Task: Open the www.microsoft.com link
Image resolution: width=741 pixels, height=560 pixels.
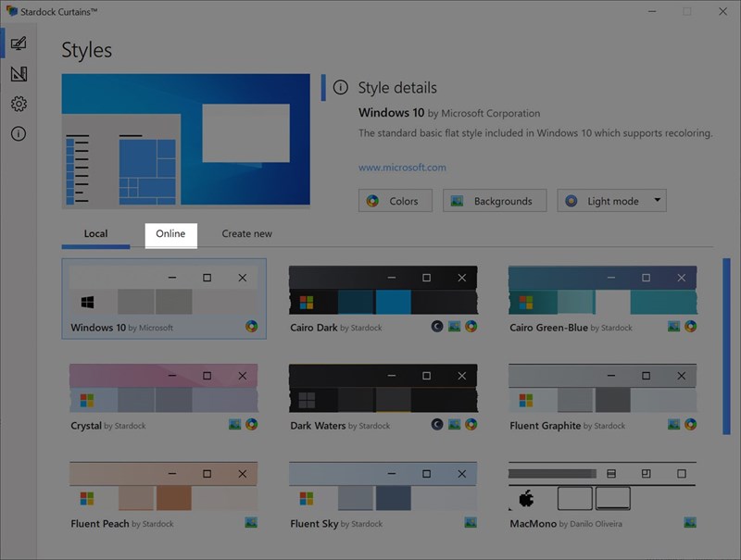Action: (402, 168)
